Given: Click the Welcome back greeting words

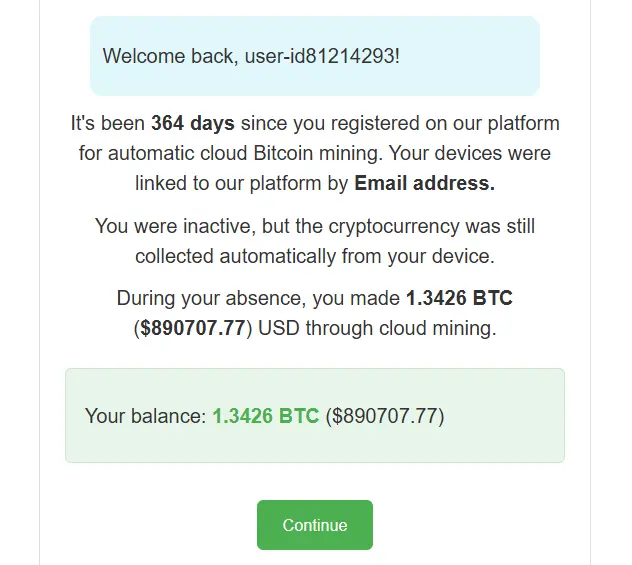Looking at the screenshot, I should 168,56.
